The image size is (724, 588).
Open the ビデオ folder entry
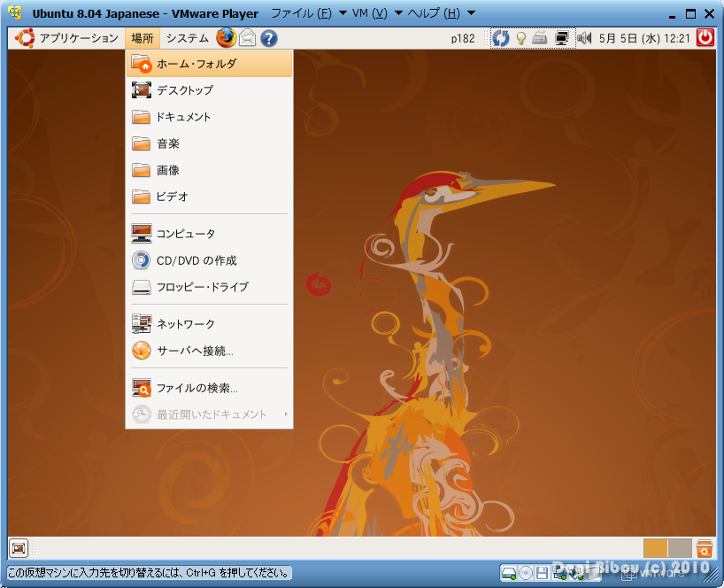coord(209,197)
